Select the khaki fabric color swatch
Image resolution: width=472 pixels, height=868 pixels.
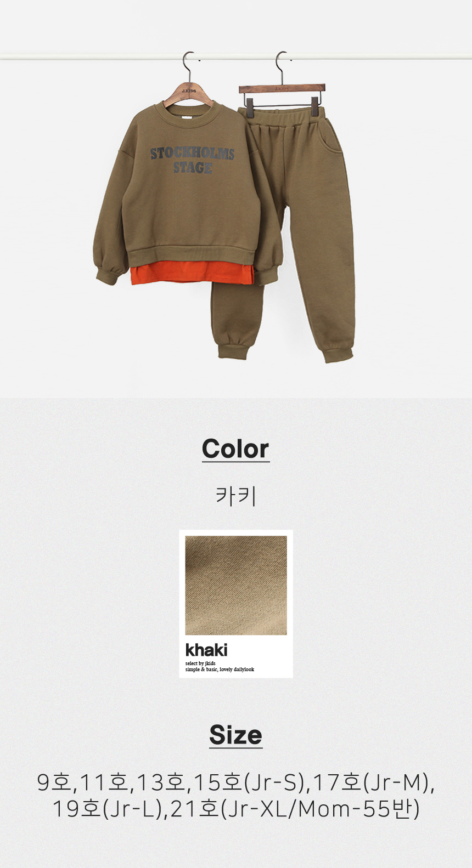236,585
